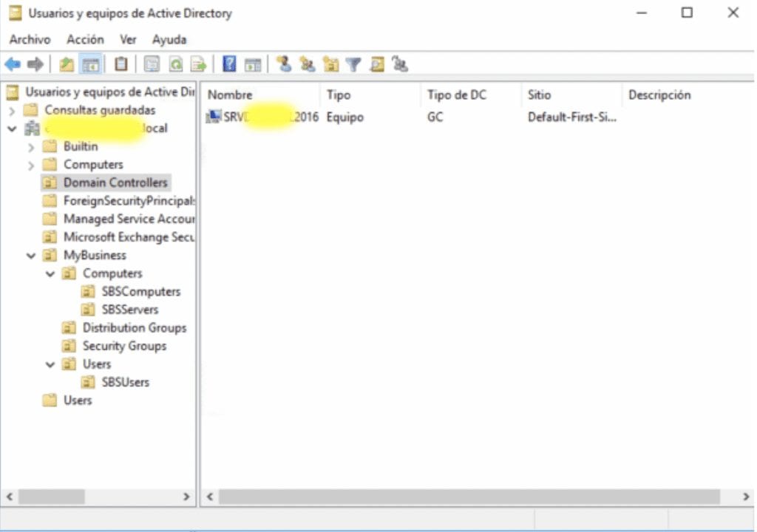
Task: Toggle the console tree pane visibility
Action: tap(90, 64)
